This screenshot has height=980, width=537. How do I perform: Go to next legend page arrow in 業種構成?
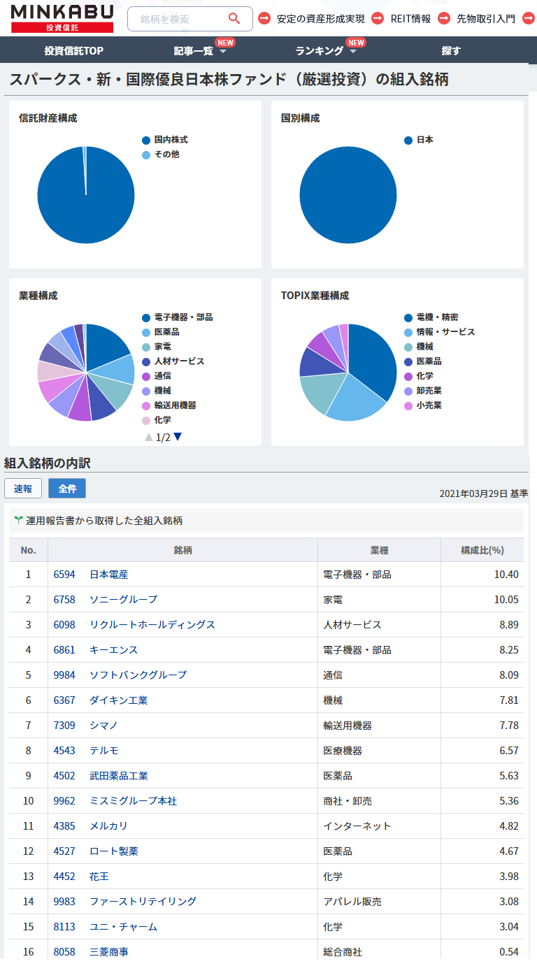(178, 437)
